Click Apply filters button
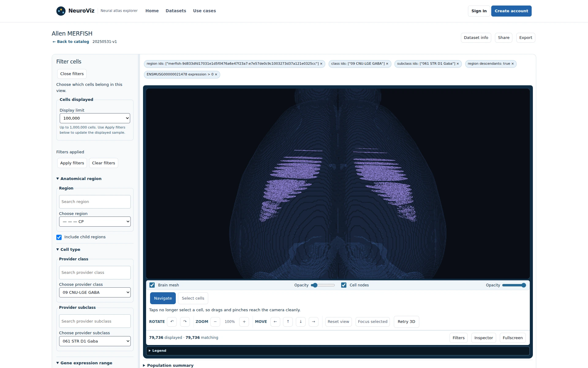The width and height of the screenshot is (588, 368). pyautogui.click(x=72, y=163)
